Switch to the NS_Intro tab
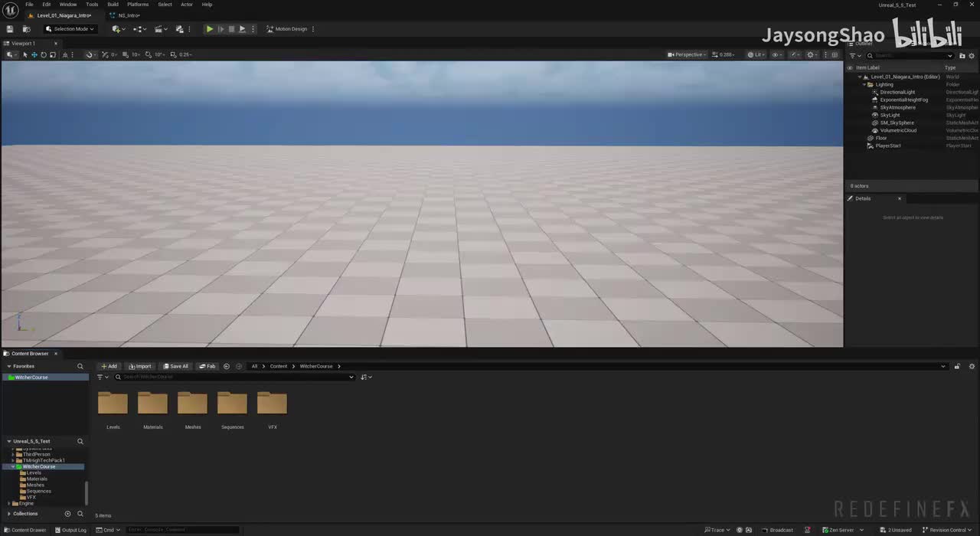Screen dimensions: 980x536 click(x=129, y=15)
